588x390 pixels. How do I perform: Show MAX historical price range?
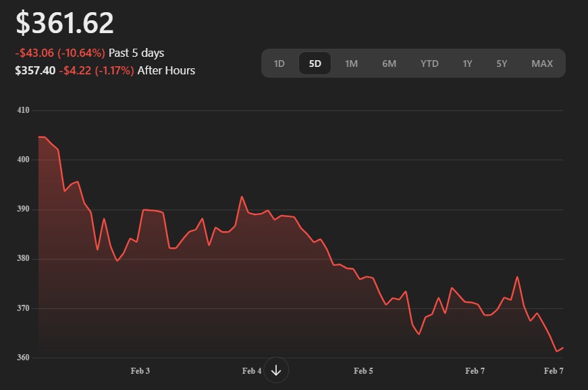point(541,64)
